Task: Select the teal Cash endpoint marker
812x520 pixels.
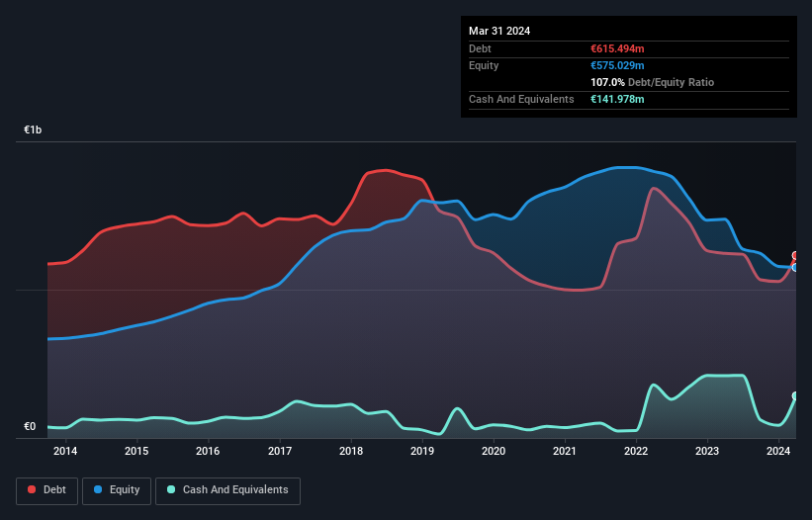Action: pyautogui.click(x=795, y=395)
